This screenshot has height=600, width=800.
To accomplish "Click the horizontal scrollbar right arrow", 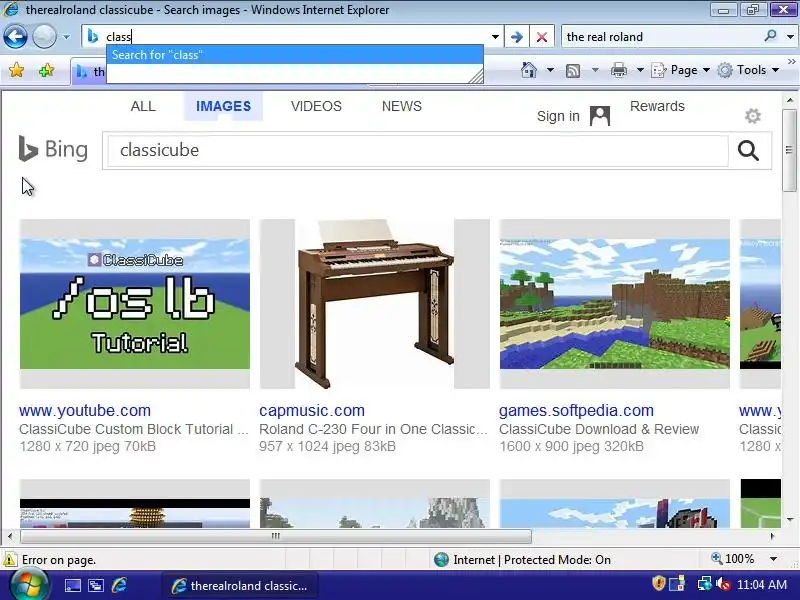I will 772,536.
